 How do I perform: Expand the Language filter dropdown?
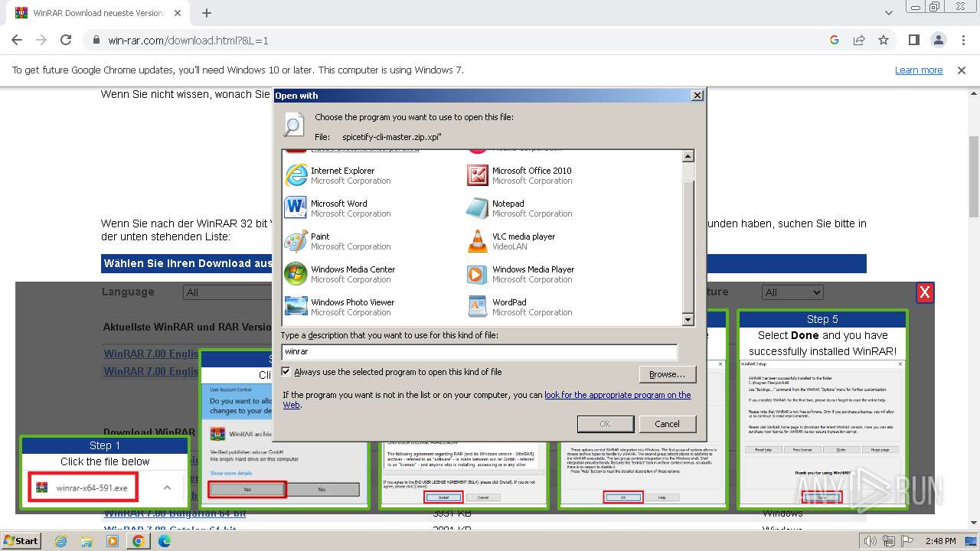228,292
